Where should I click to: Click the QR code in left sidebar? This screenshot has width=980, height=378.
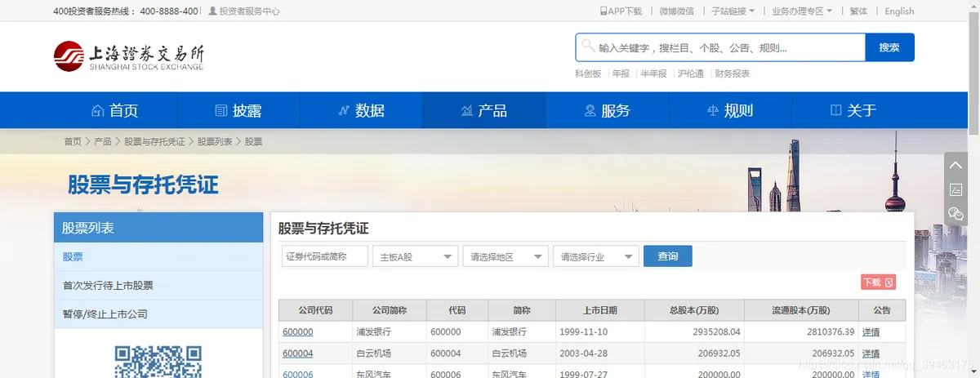158,362
